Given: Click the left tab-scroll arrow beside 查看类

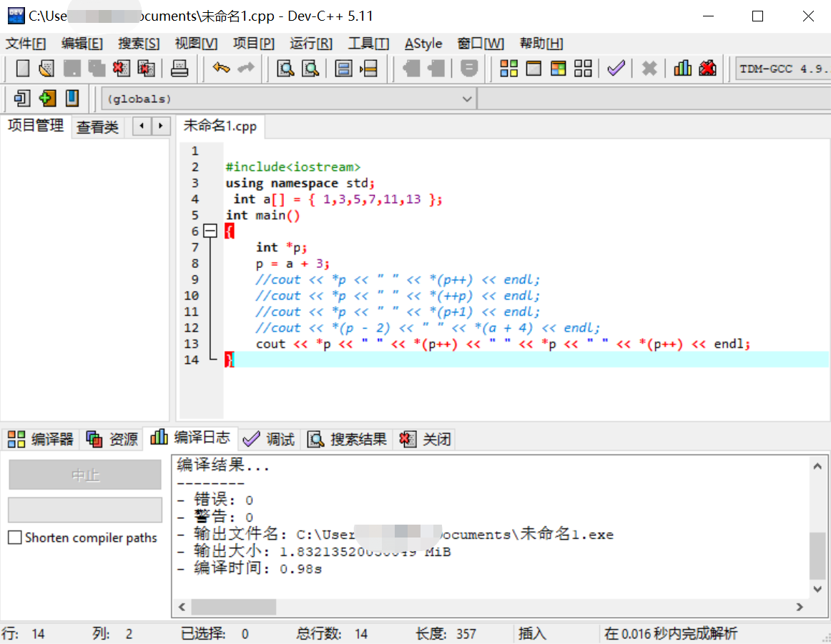Looking at the screenshot, I should 142,126.
